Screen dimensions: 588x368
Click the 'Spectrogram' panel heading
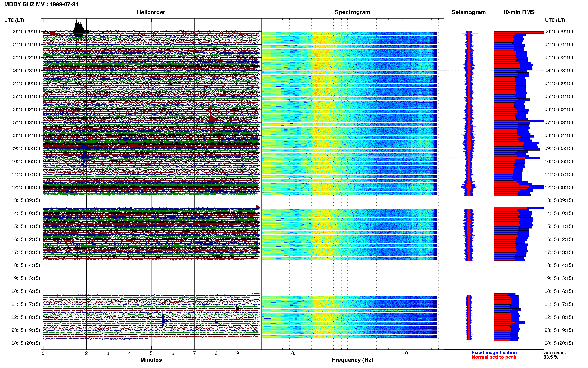(x=352, y=12)
